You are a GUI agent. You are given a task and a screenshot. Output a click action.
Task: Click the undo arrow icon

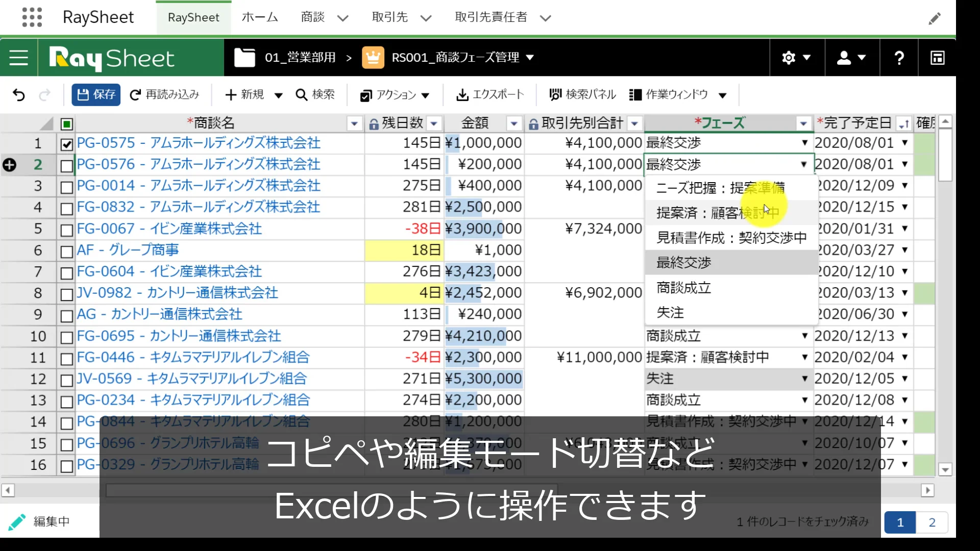pos(18,95)
